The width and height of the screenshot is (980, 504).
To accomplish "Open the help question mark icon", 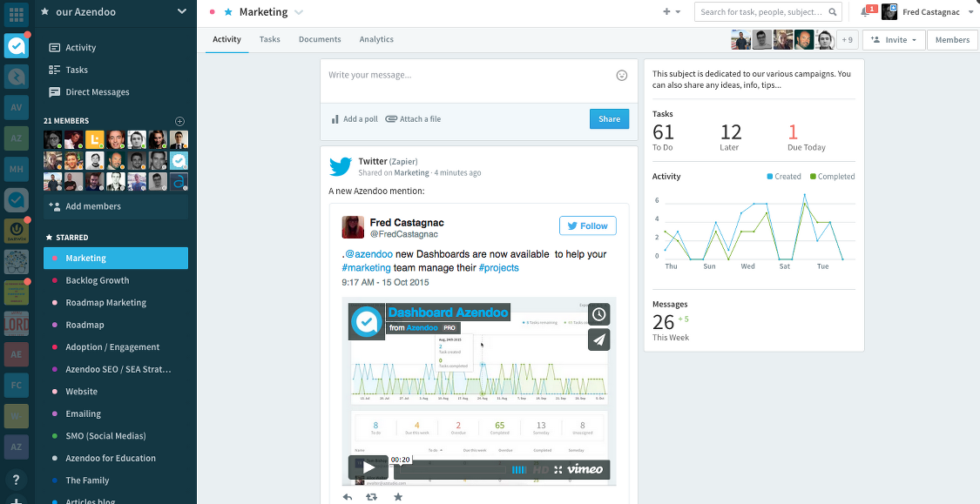I will (17, 479).
